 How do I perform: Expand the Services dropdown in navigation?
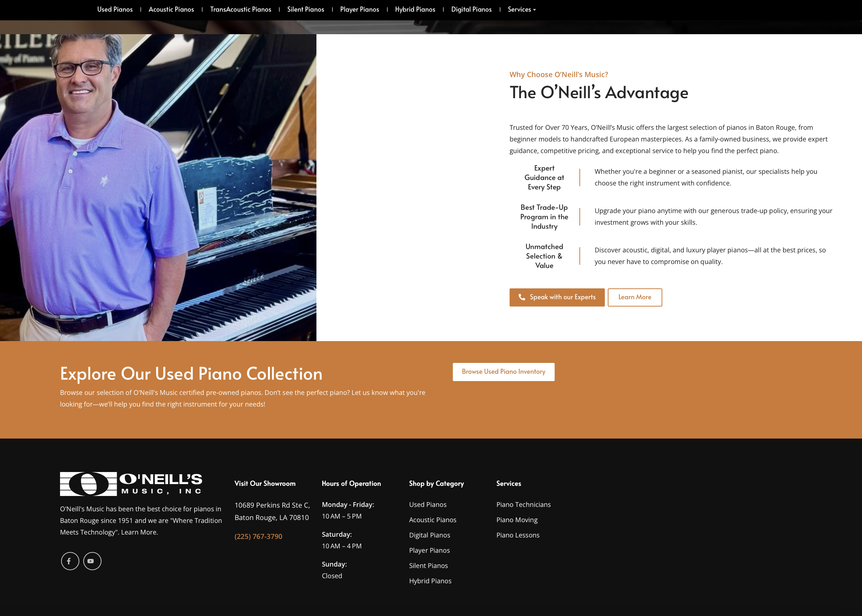point(521,9)
